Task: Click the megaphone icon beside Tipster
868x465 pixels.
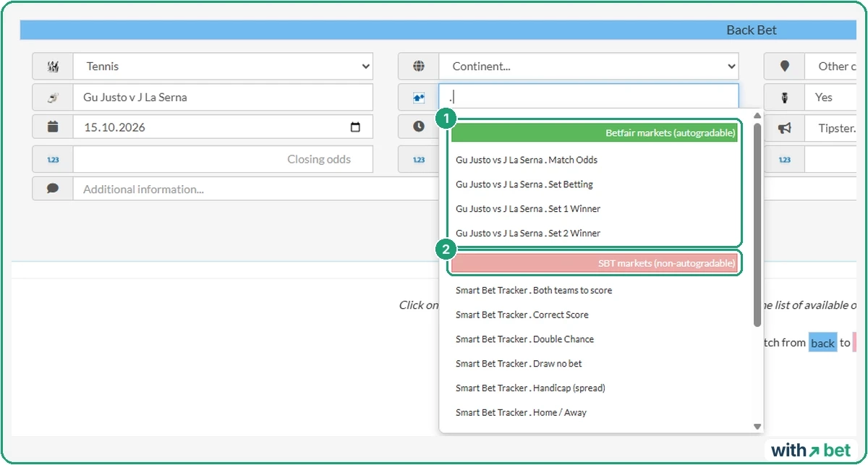Action: tap(785, 128)
